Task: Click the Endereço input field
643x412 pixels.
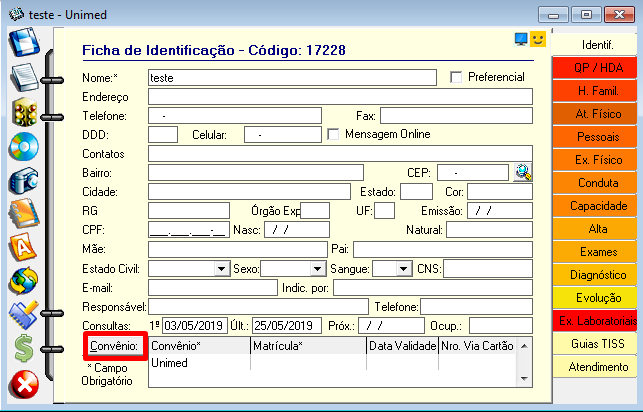Action: (340, 97)
